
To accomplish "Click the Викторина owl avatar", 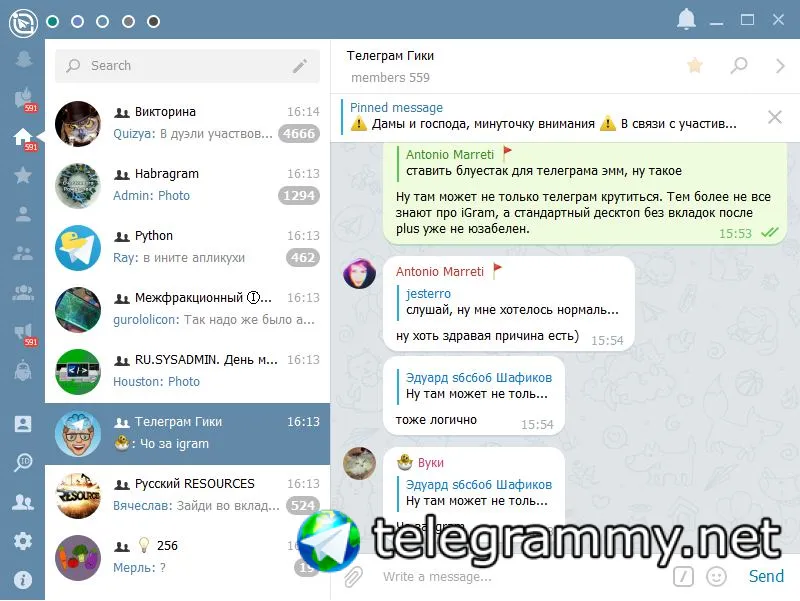I will [78, 123].
